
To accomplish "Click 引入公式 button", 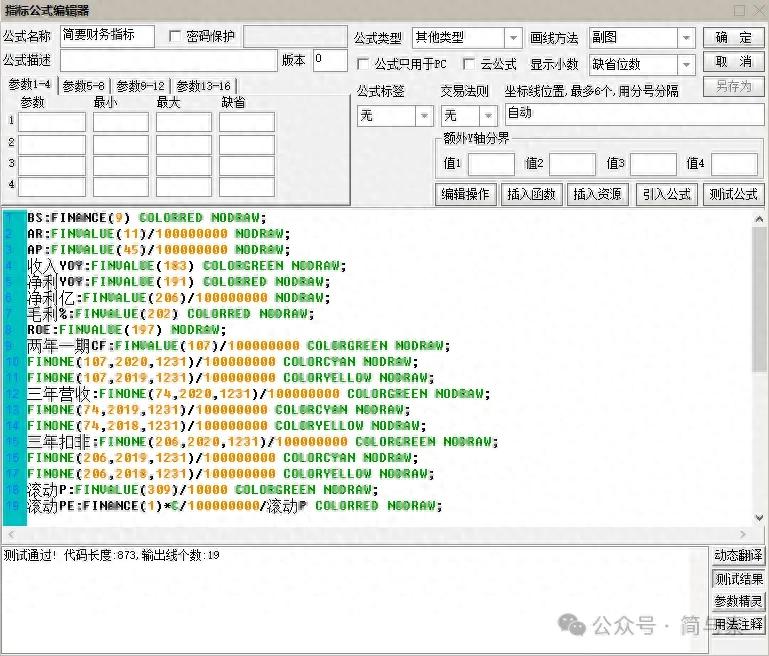I will 666,194.
